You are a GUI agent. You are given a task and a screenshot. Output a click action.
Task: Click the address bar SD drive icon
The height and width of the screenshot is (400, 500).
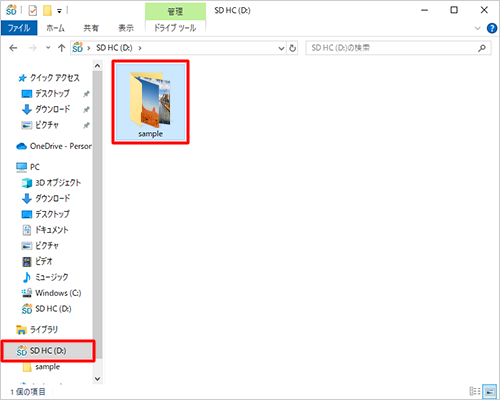(x=78, y=48)
